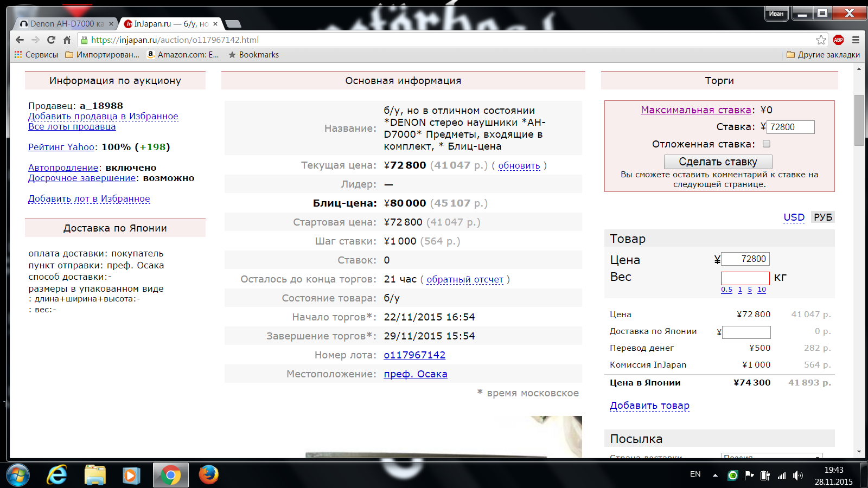This screenshot has width=868, height=488.
Task: Open the Максимальная ставка link
Action: tap(696, 110)
